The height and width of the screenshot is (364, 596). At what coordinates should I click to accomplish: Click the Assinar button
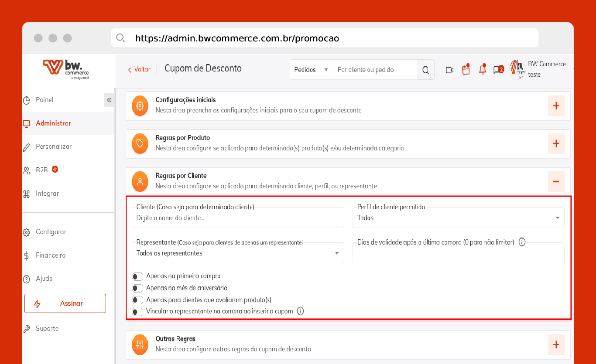tap(65, 303)
